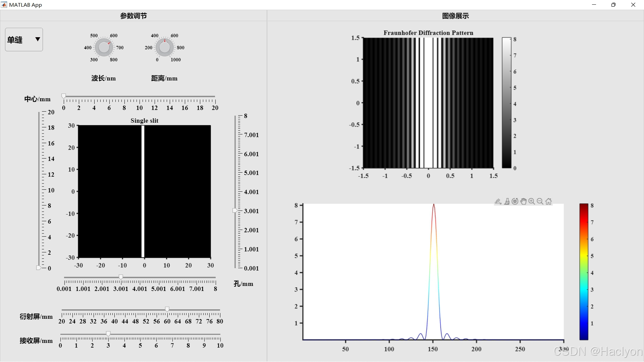Click the 波长/nm wavelength knob
This screenshot has height=362, width=644.
pos(104,47)
